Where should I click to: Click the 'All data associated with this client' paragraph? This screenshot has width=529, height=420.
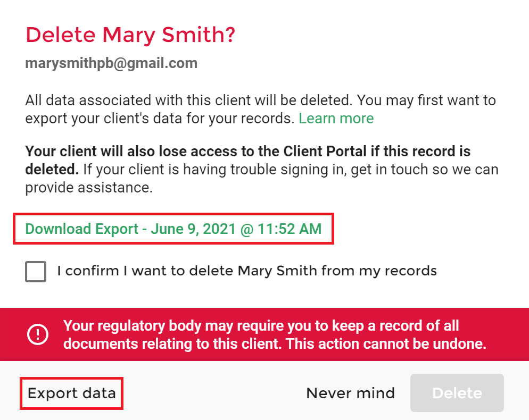pyautogui.click(x=260, y=109)
